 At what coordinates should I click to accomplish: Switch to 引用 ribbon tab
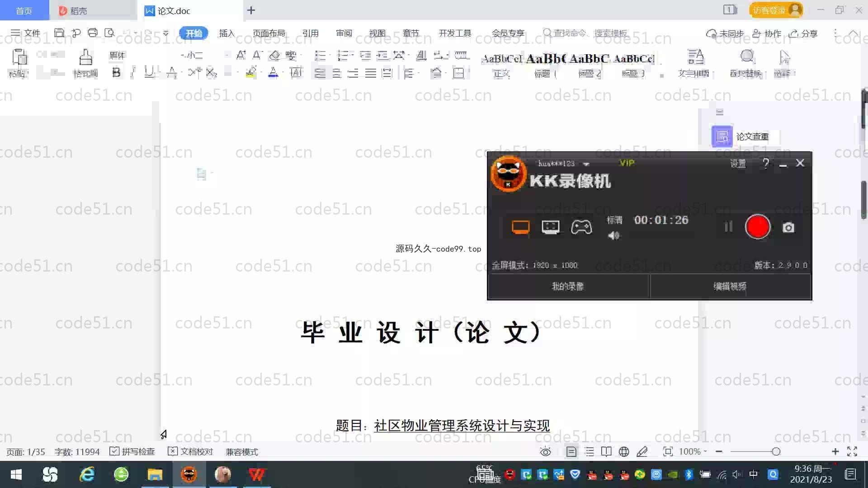[311, 33]
